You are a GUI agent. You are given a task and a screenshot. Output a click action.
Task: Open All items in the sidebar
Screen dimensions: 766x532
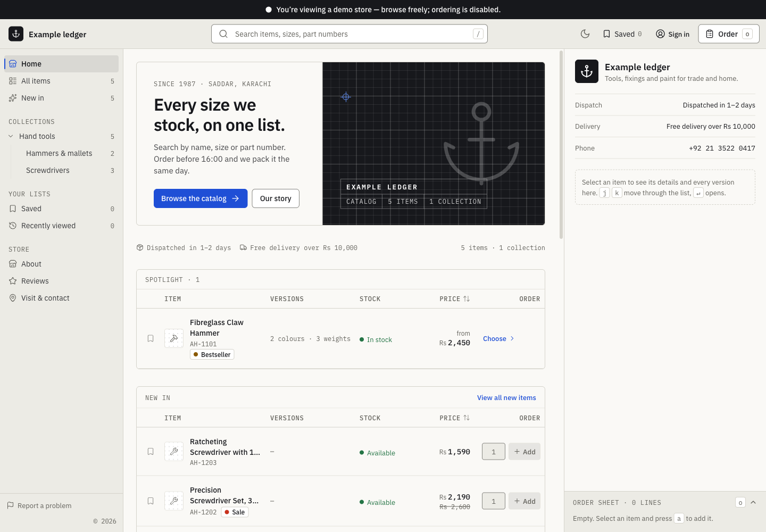[x=62, y=81]
